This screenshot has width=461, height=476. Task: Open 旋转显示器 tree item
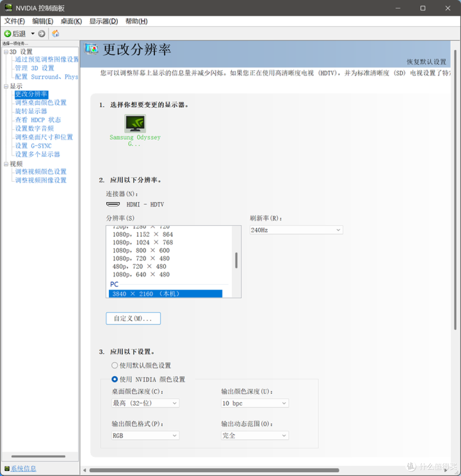point(31,111)
